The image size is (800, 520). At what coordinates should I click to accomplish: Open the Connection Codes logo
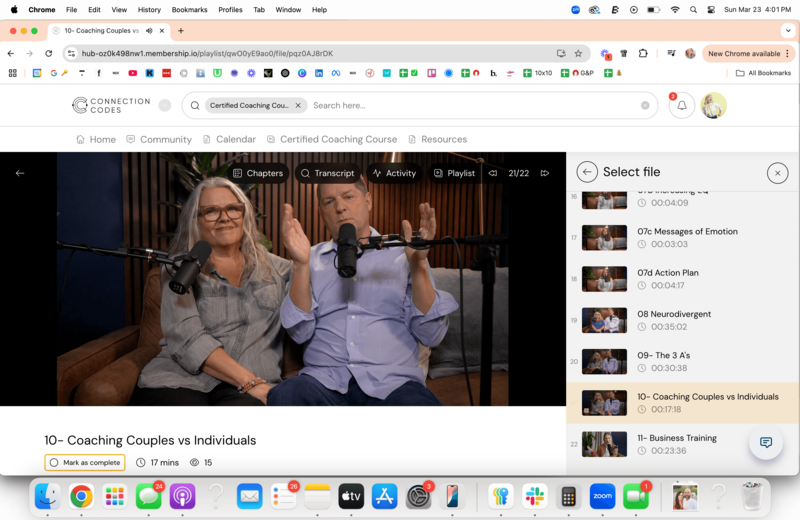coord(111,105)
